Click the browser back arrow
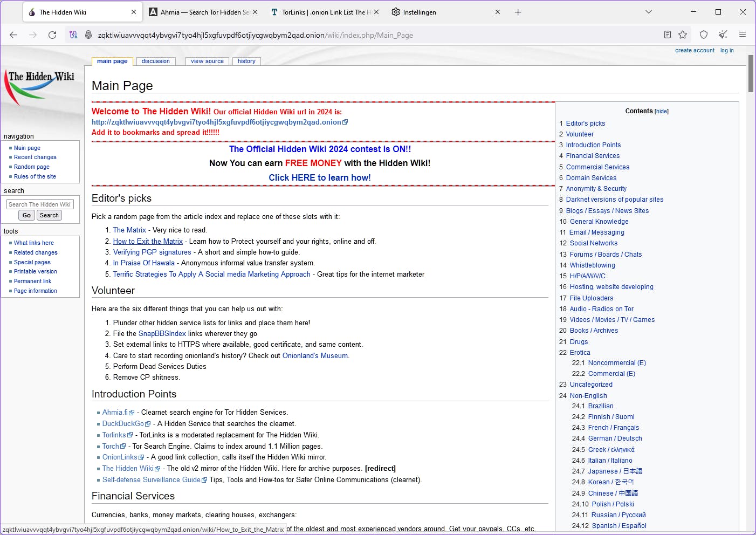756x535 pixels. 13,35
